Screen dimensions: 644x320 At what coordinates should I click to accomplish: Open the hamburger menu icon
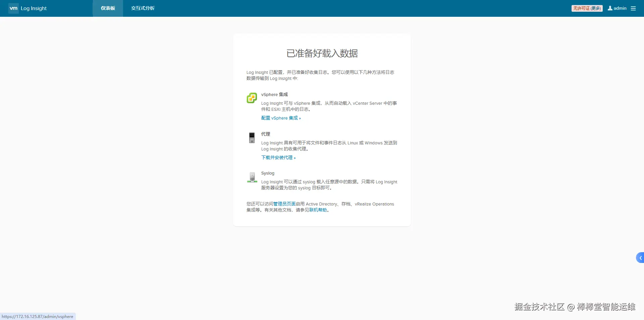pyautogui.click(x=633, y=8)
